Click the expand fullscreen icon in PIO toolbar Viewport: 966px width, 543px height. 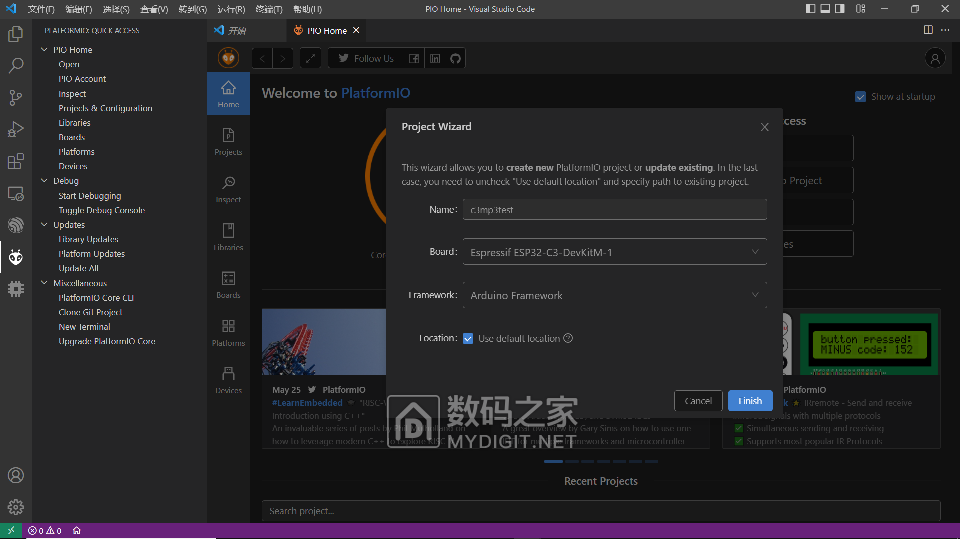(x=312, y=59)
